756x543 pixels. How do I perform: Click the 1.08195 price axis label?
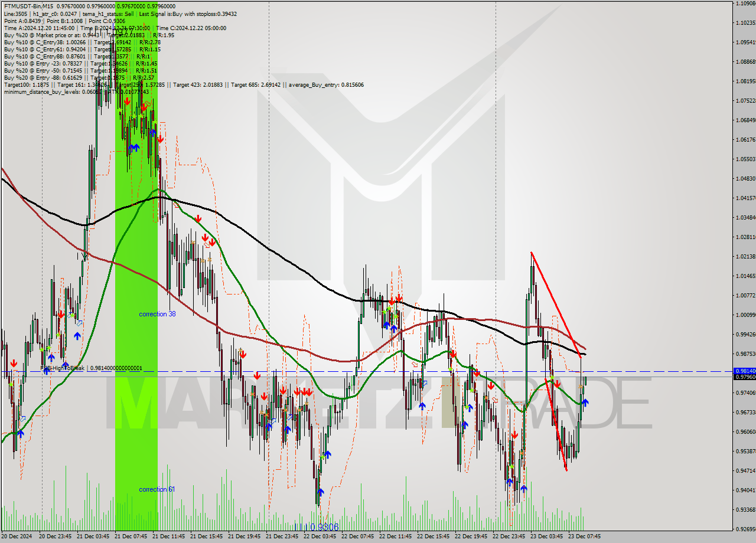point(745,81)
